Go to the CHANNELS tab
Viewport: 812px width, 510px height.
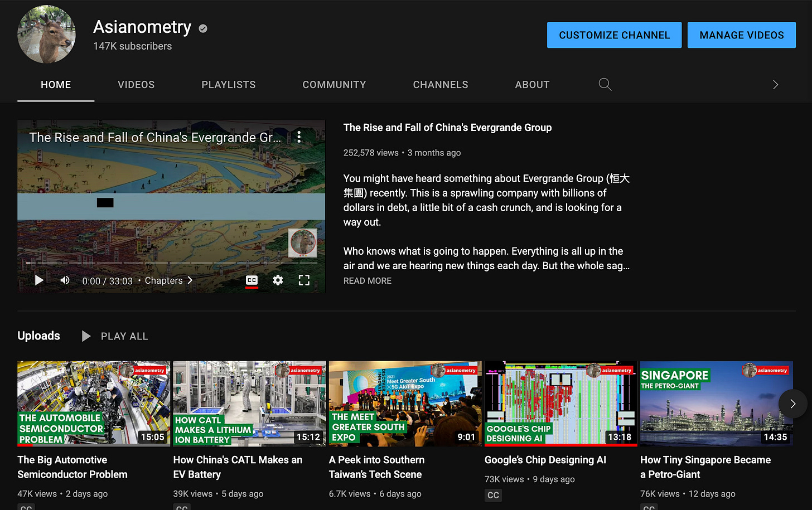coord(441,85)
